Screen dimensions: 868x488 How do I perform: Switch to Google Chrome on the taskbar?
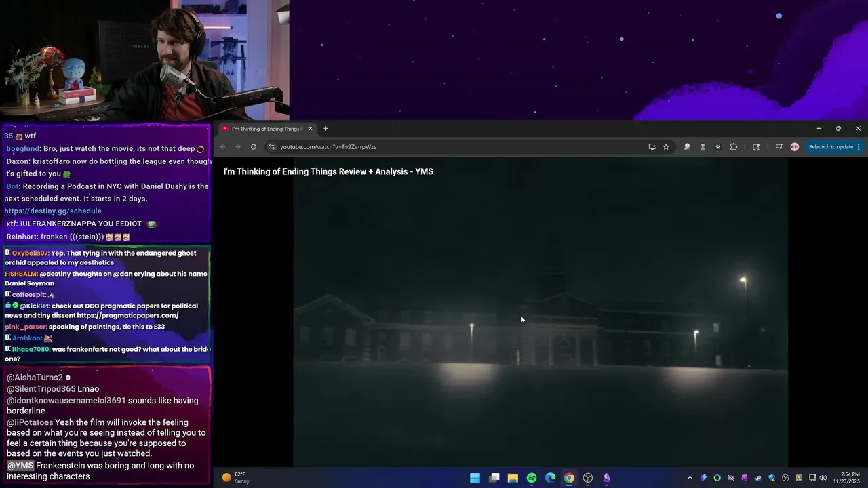pyautogui.click(x=569, y=478)
